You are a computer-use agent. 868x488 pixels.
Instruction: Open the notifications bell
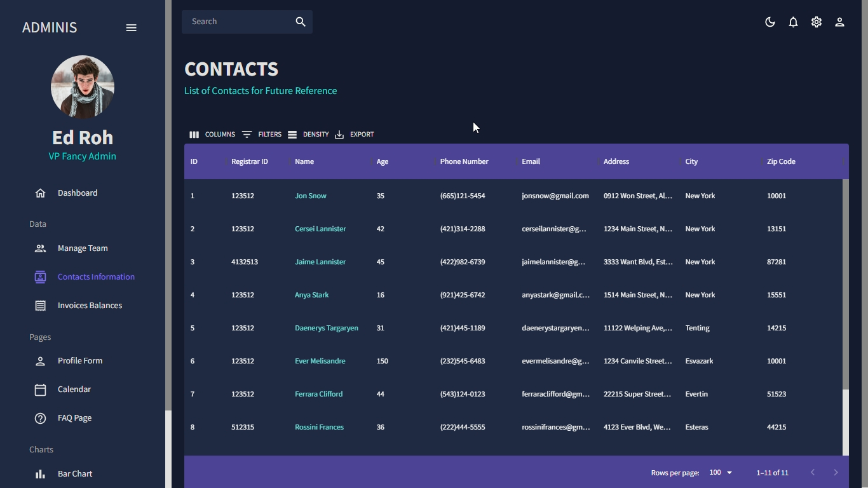(x=793, y=22)
